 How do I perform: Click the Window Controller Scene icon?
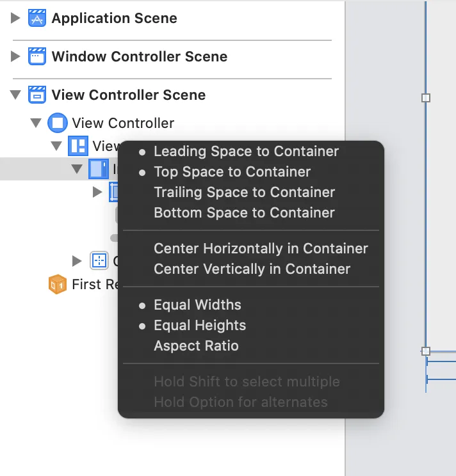[x=37, y=56]
